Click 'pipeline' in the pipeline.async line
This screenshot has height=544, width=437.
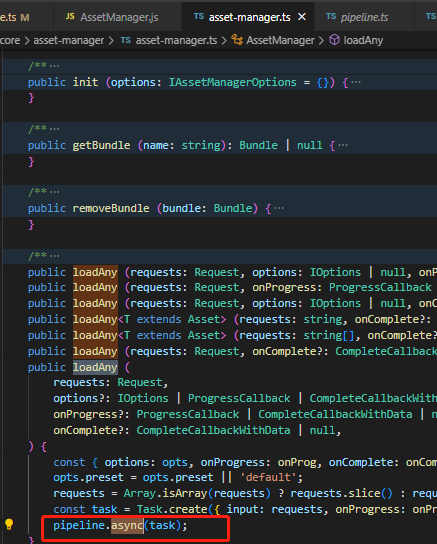point(79,525)
